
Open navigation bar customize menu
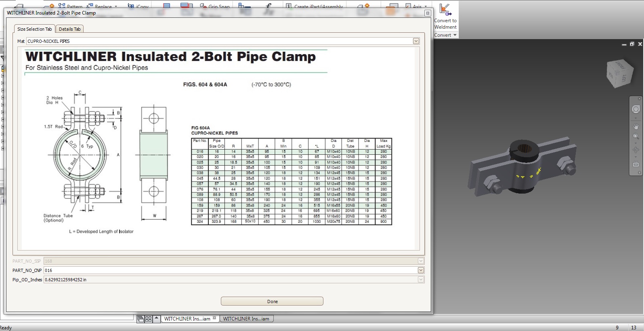click(639, 173)
